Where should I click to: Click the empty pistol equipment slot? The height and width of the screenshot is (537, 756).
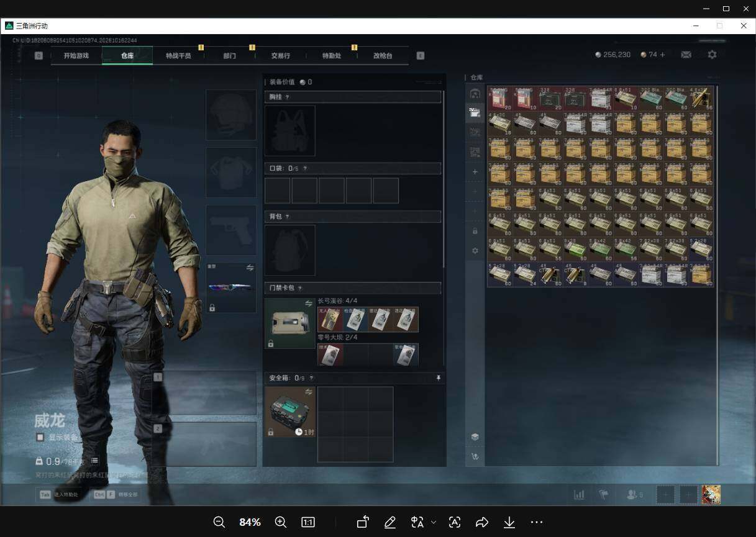pyautogui.click(x=231, y=230)
